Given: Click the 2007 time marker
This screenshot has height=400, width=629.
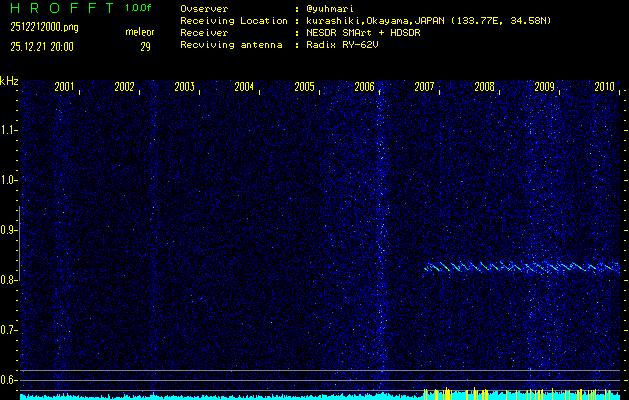Looking at the screenshot, I should click(424, 87).
